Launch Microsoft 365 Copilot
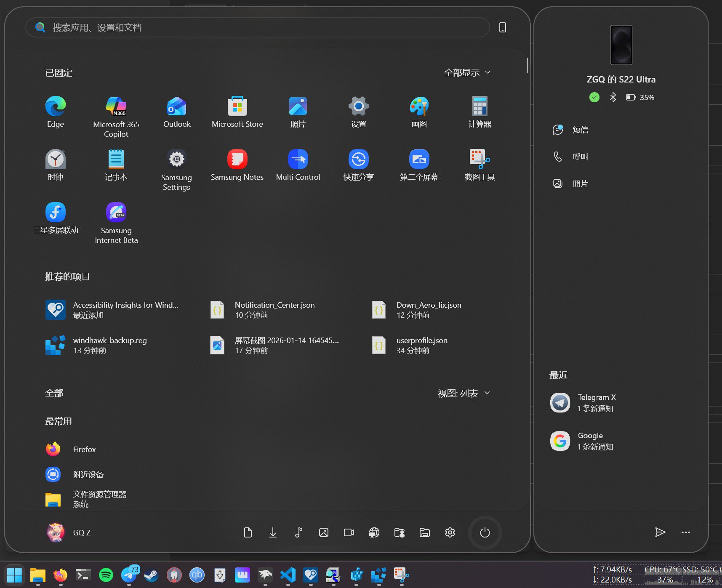 click(116, 117)
